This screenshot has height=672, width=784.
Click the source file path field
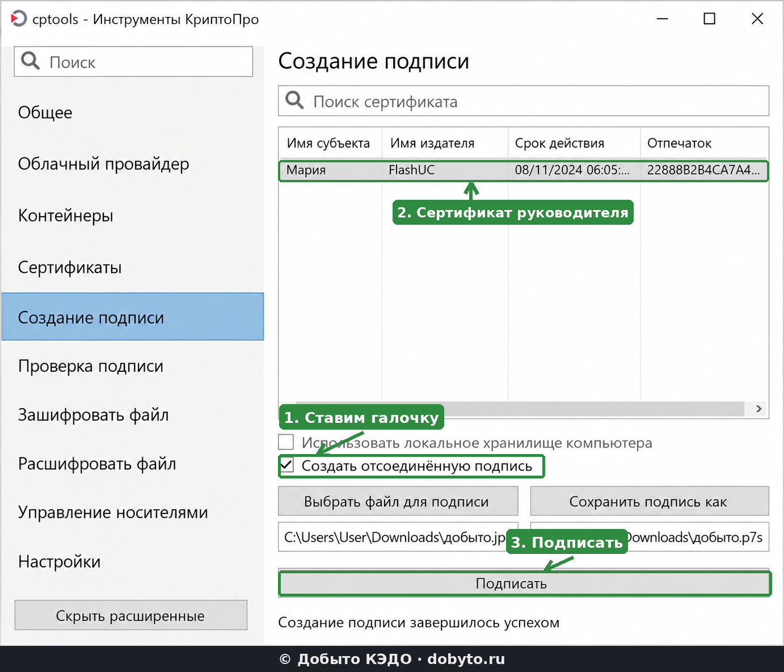(x=398, y=537)
